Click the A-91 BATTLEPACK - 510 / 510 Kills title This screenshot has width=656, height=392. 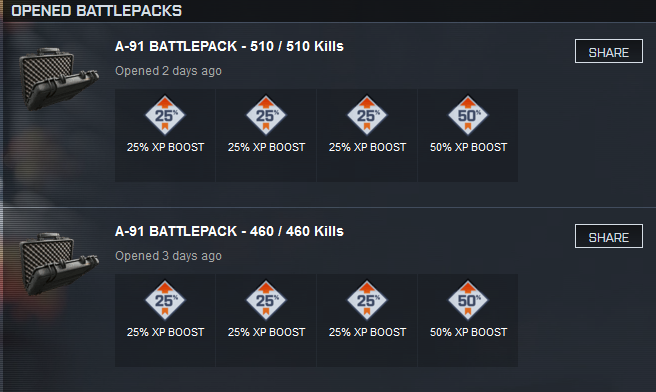[x=229, y=46]
